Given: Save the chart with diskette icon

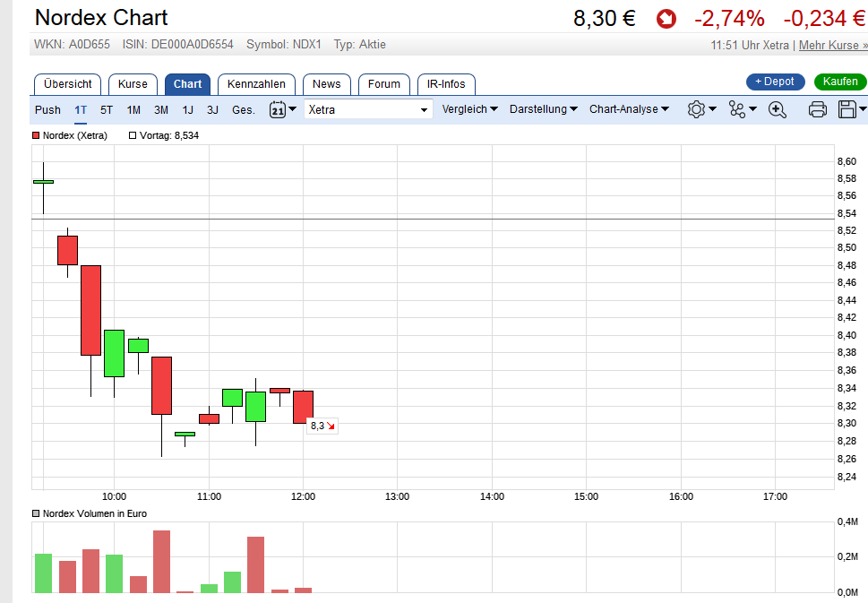Looking at the screenshot, I should click(x=847, y=109).
